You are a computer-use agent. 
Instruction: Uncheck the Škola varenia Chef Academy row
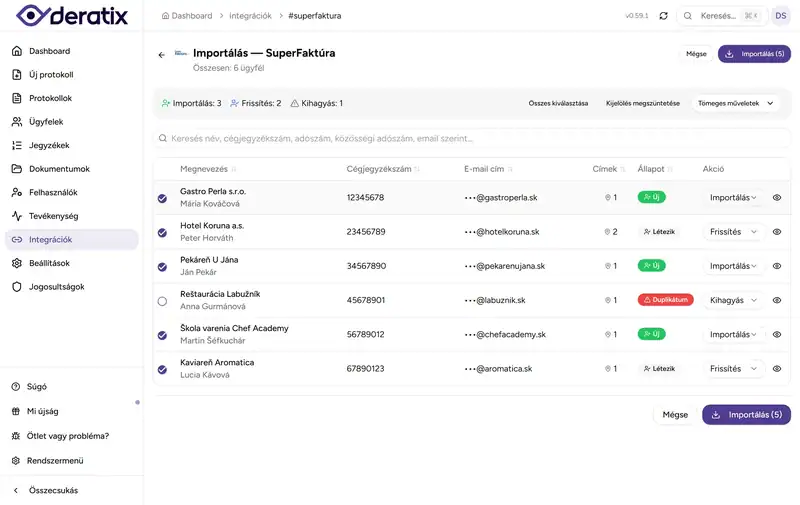[x=162, y=335]
